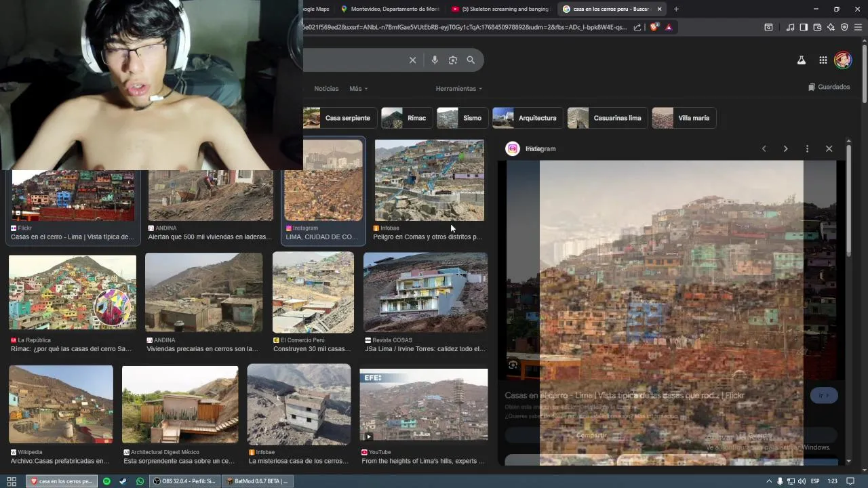Open Google Lens image search

pos(453,60)
